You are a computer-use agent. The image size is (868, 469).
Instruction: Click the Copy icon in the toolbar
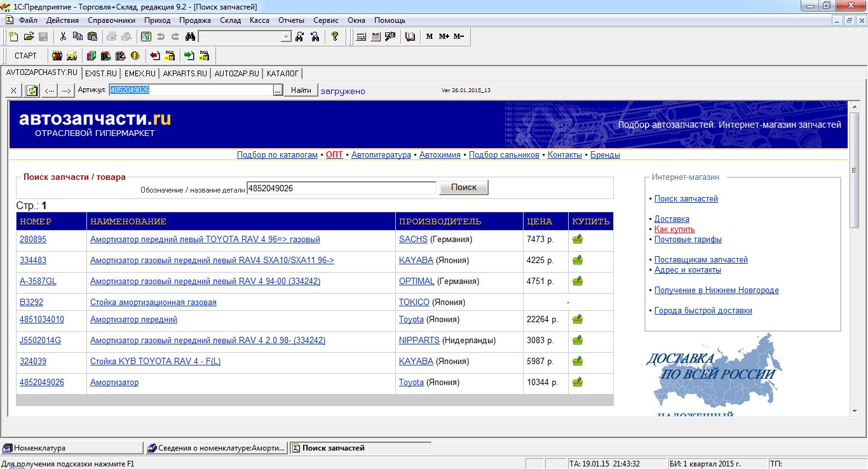click(78, 36)
